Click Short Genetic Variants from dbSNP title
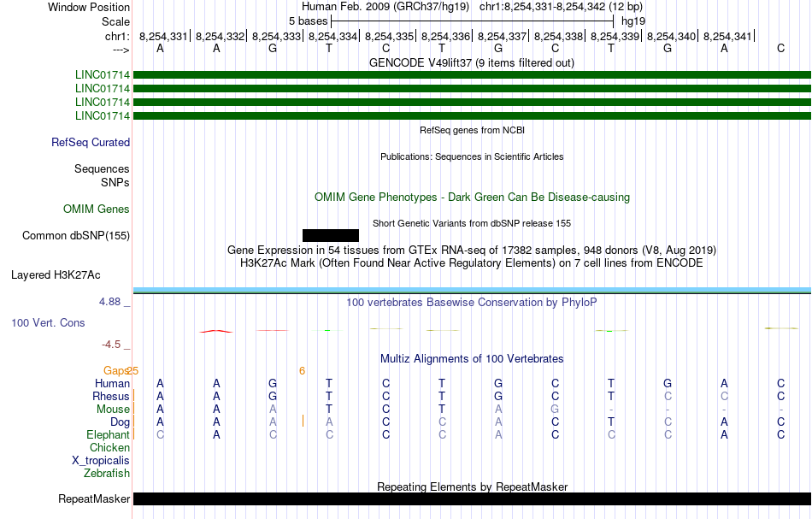This screenshot has width=812, height=519. coord(472,224)
